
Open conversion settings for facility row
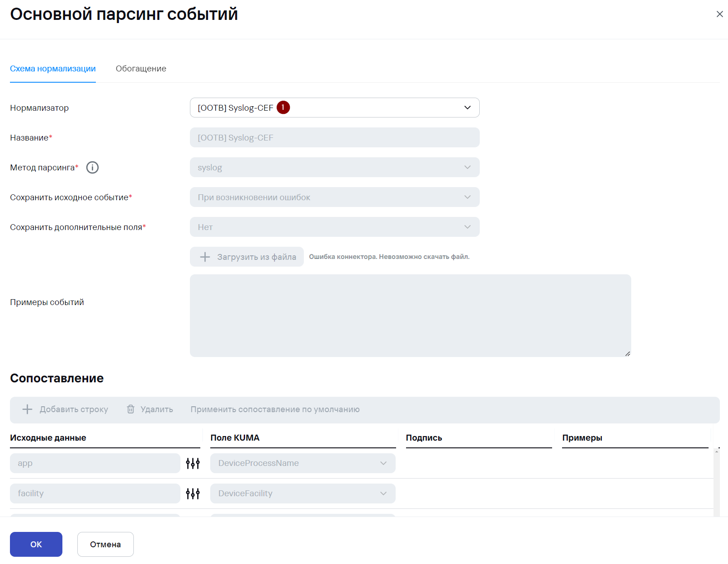tap(193, 493)
